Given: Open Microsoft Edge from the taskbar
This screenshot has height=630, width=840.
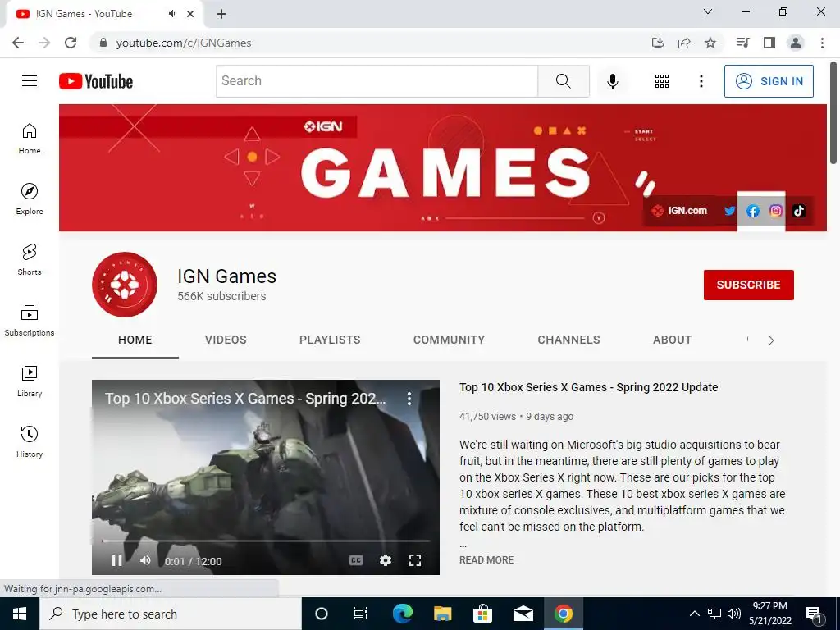Looking at the screenshot, I should click(x=402, y=614).
